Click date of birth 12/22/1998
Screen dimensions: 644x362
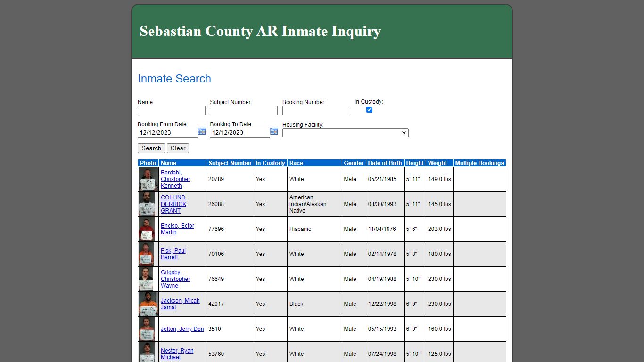382,304
